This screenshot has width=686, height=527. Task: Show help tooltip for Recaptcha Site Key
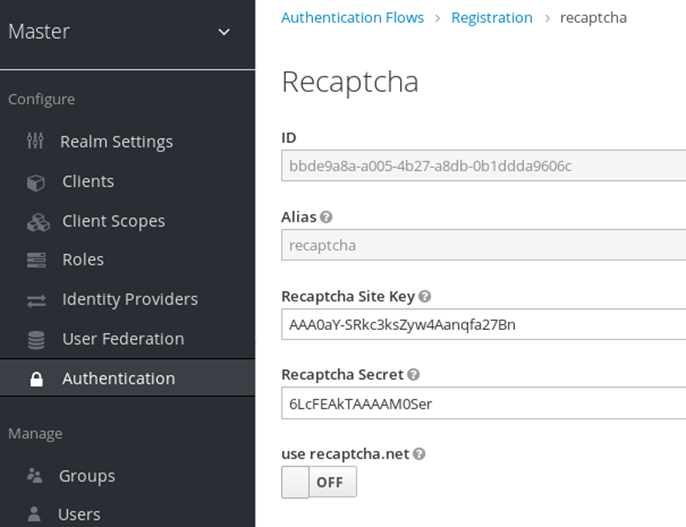424,297
